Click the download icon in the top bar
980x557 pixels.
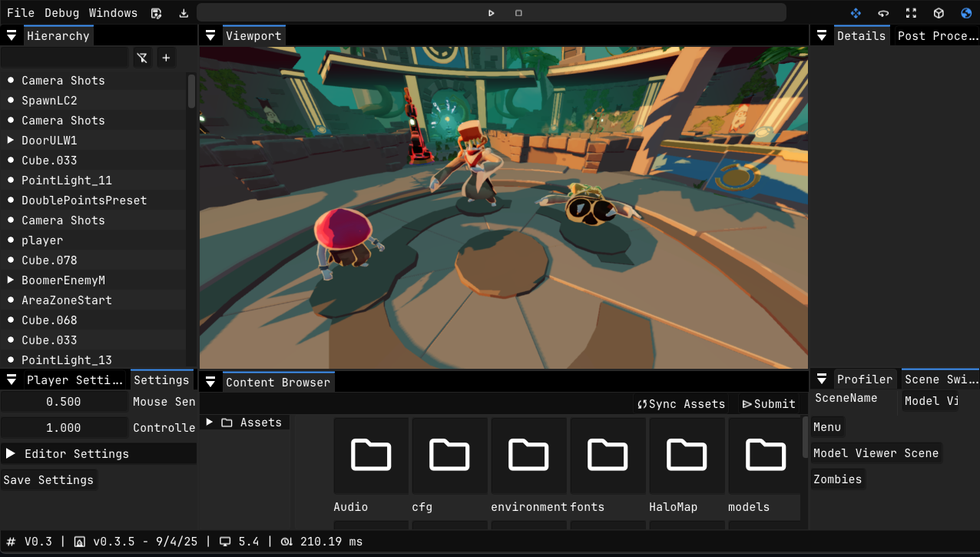point(184,13)
